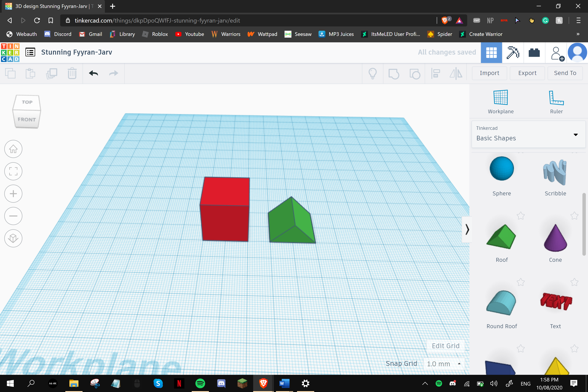Click the Home view button
Screen dimensions: 588x392
point(14,149)
